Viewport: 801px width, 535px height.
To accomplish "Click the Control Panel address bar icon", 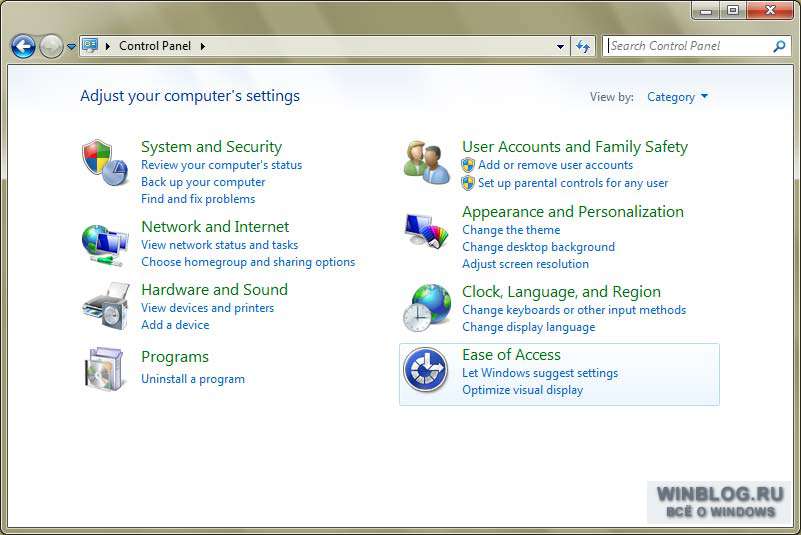I will point(90,45).
